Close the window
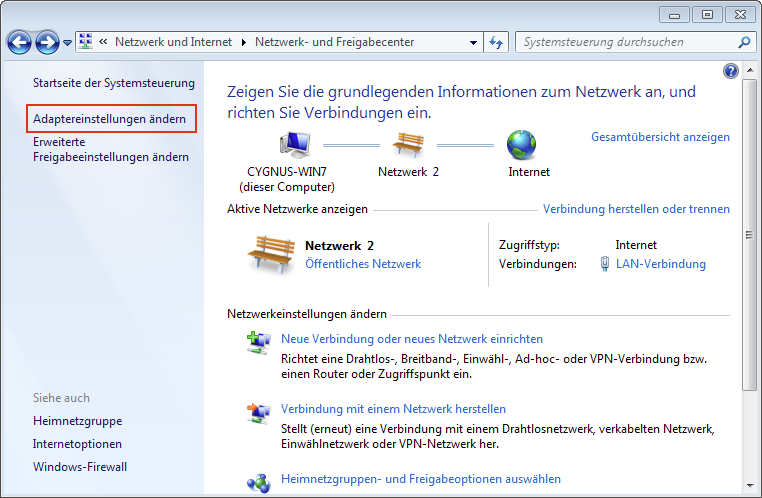This screenshot has height=498, width=762. click(x=740, y=15)
